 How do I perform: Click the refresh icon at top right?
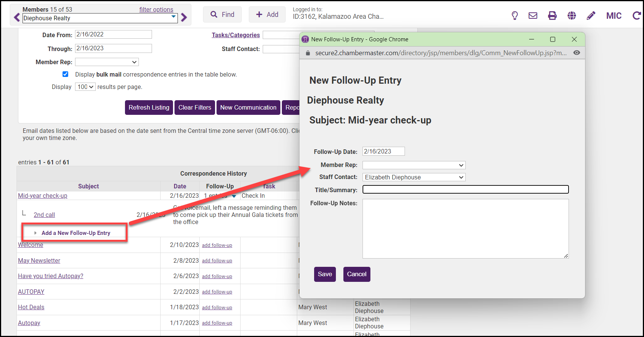click(636, 15)
